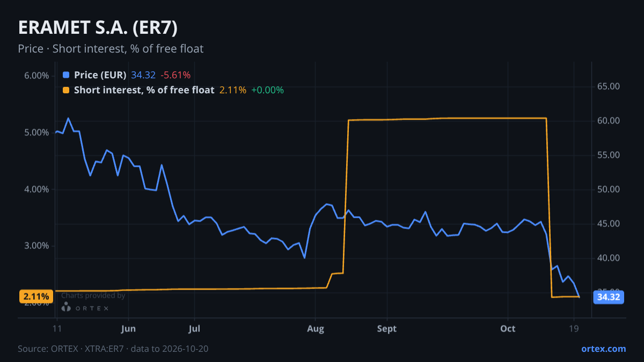Screen dimensions: 644x362
Task: Click the Jun label on date axis
Action: coord(129,328)
